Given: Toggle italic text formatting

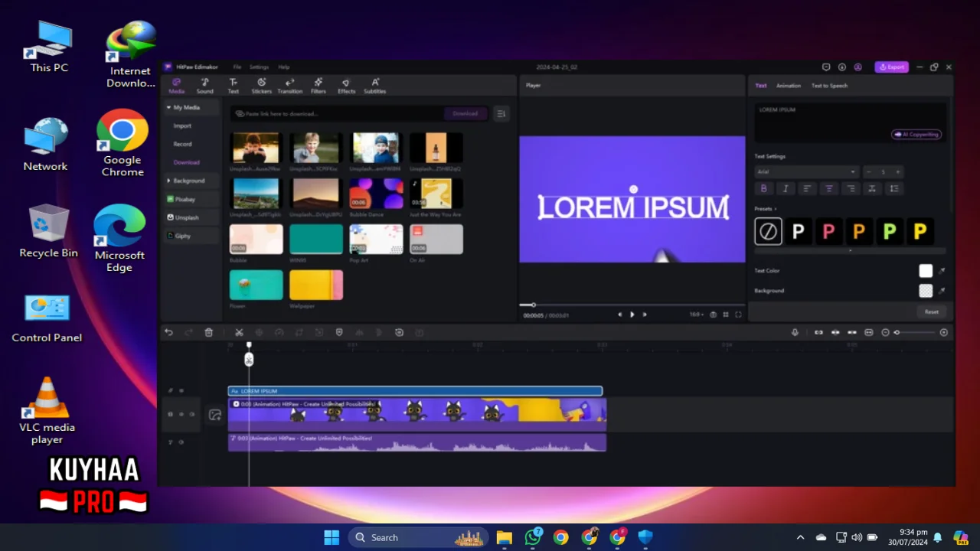Looking at the screenshot, I should (785, 188).
